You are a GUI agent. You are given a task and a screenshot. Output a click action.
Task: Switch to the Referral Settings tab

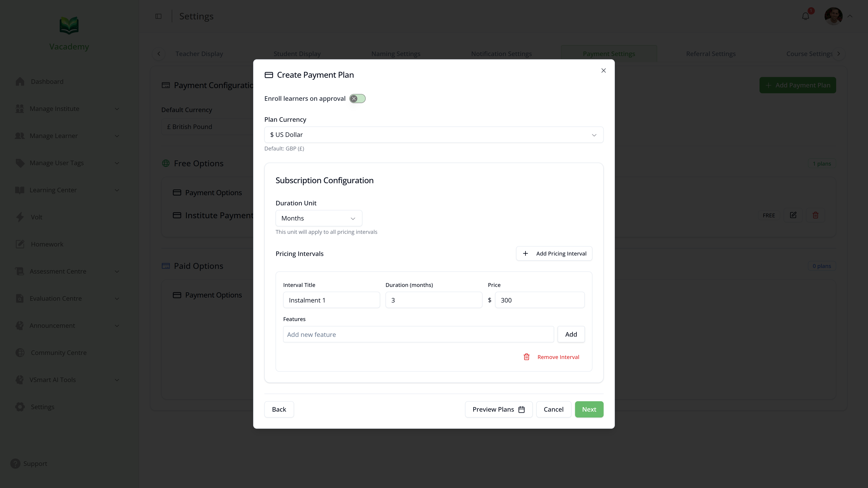(x=711, y=54)
